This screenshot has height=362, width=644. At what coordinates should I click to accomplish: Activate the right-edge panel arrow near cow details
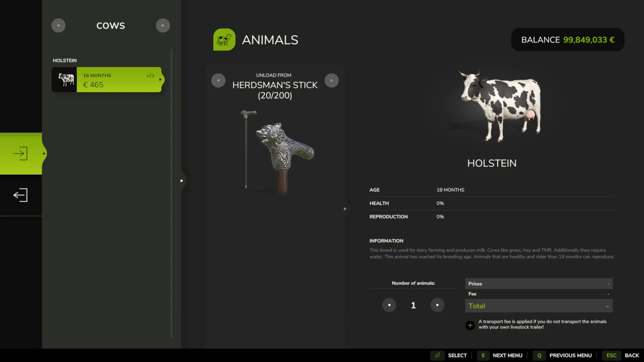pyautogui.click(x=345, y=208)
